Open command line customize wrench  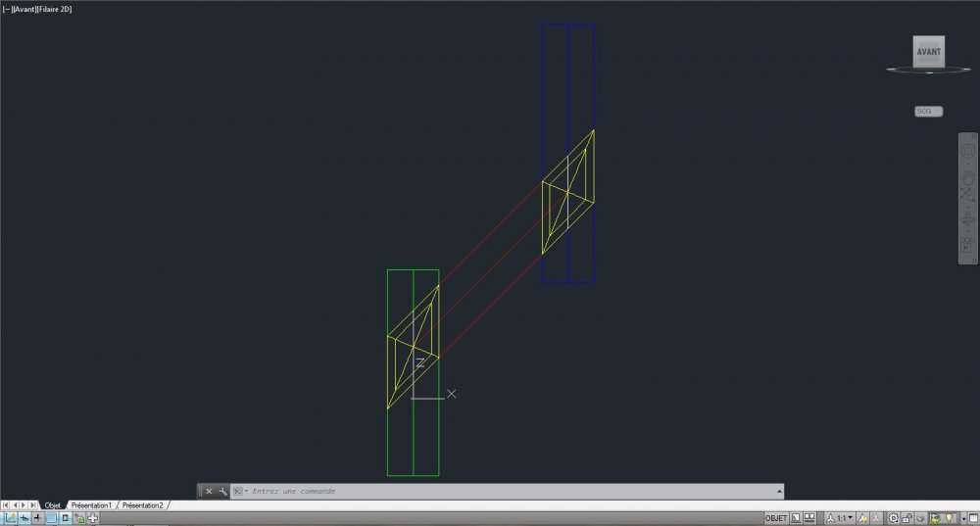(x=223, y=492)
